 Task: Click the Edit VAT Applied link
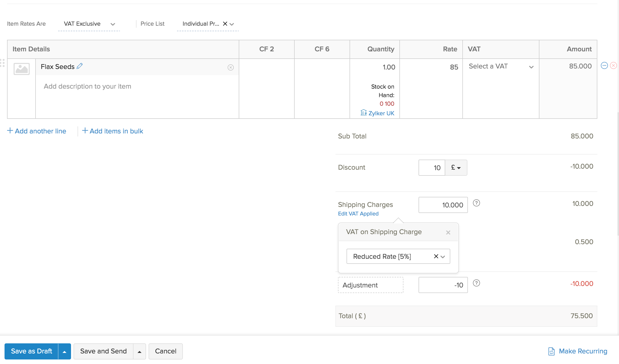point(358,213)
